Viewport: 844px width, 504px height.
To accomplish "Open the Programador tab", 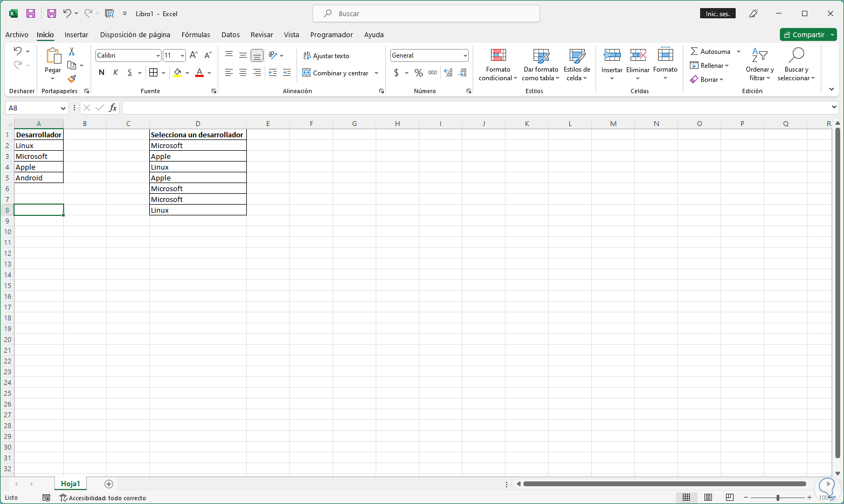I will click(331, 34).
